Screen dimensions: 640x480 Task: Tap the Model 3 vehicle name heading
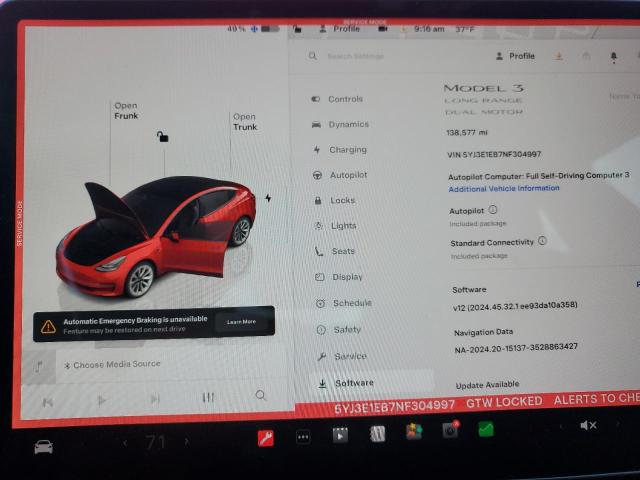[x=483, y=88]
